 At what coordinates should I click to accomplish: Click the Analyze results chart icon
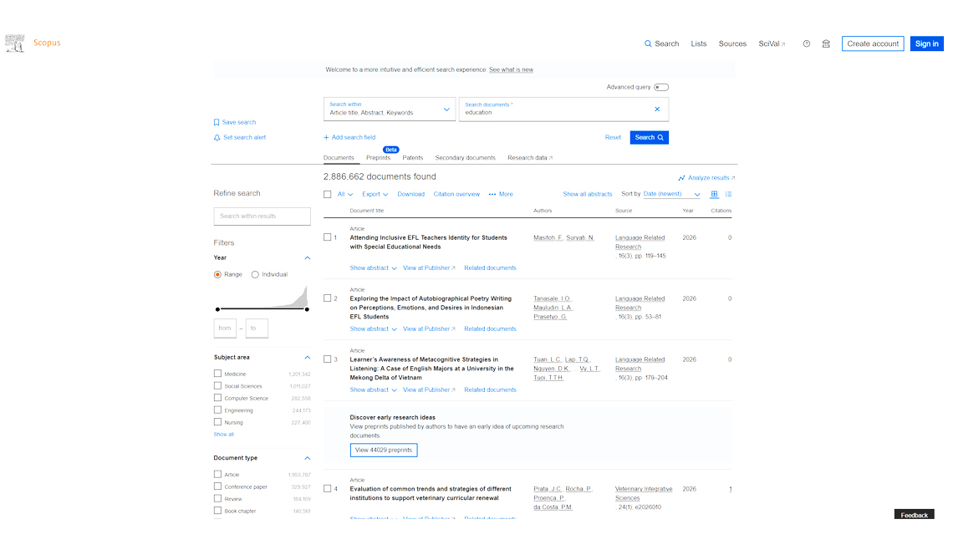[681, 178]
